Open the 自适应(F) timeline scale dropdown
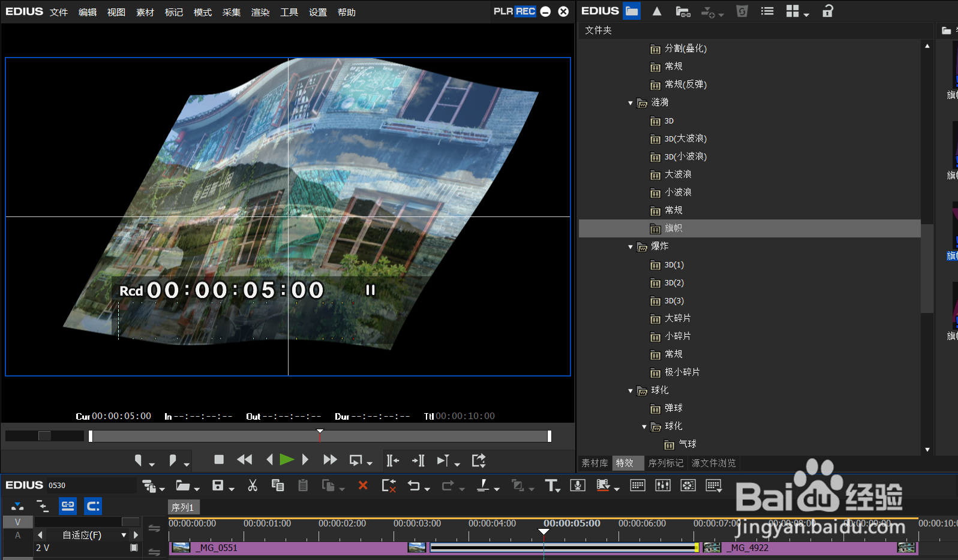Viewport: 958px width, 560px height. click(124, 535)
